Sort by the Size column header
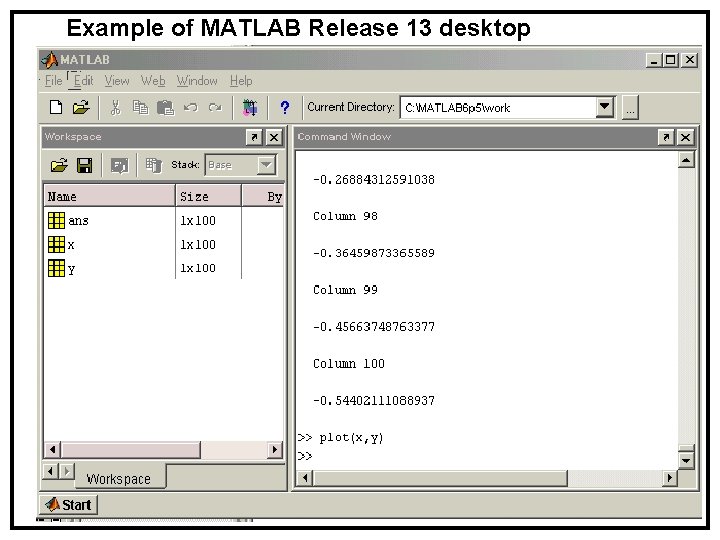 208,197
